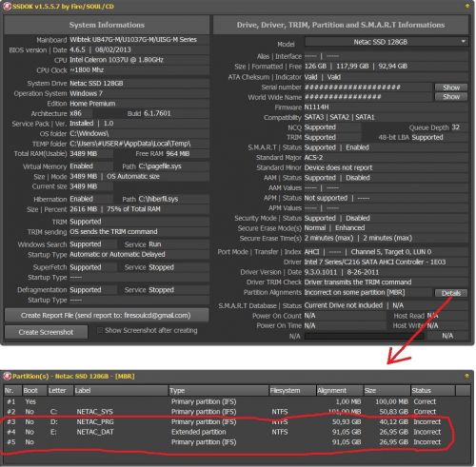Click the Filesystem column header
Screen dimensions: 476x467
292,391
